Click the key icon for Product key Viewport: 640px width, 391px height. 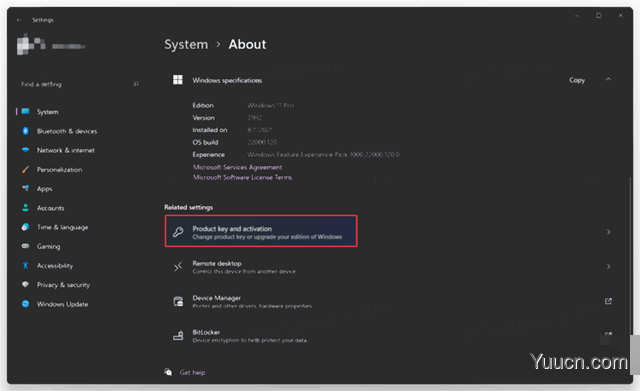click(x=178, y=232)
